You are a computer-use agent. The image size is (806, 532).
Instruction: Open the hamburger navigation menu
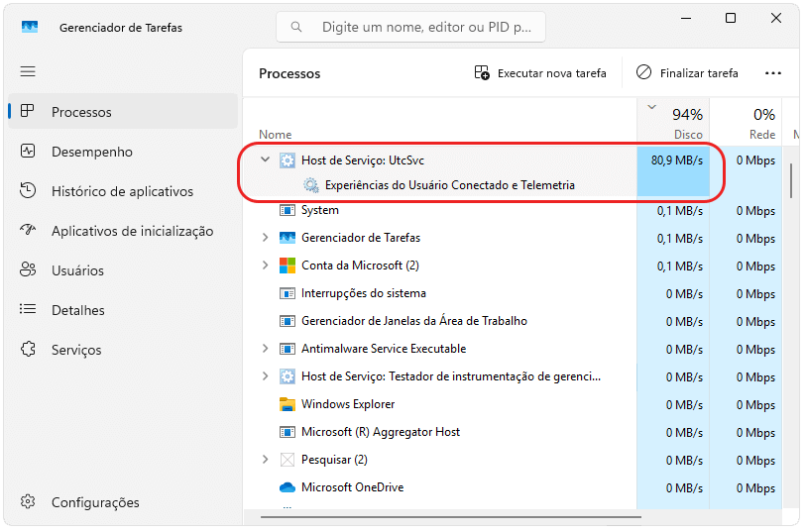click(28, 71)
